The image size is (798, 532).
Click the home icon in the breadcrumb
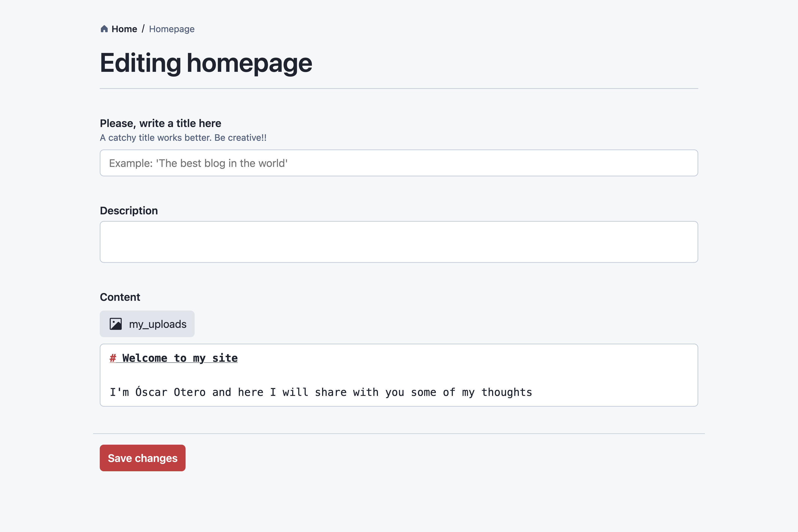104,29
